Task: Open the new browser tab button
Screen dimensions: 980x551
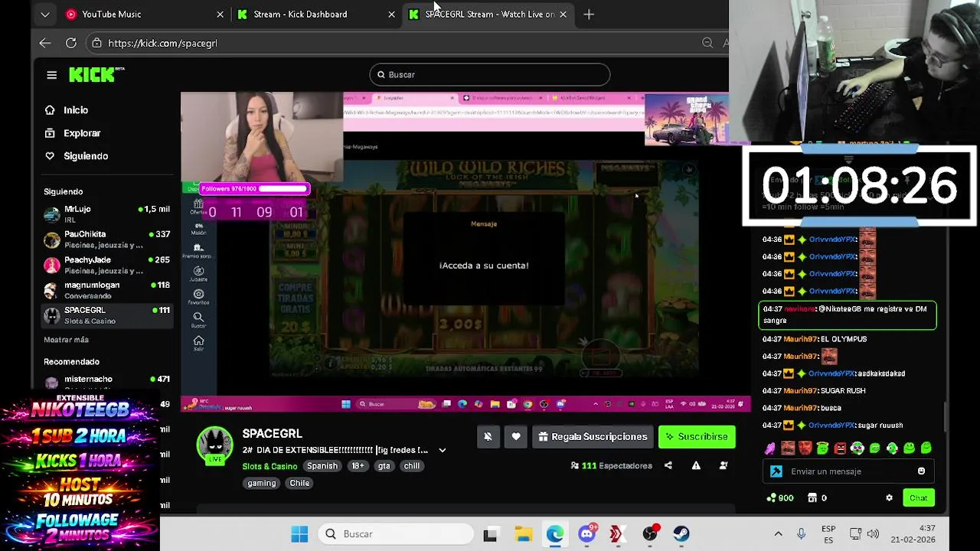Action: click(589, 15)
